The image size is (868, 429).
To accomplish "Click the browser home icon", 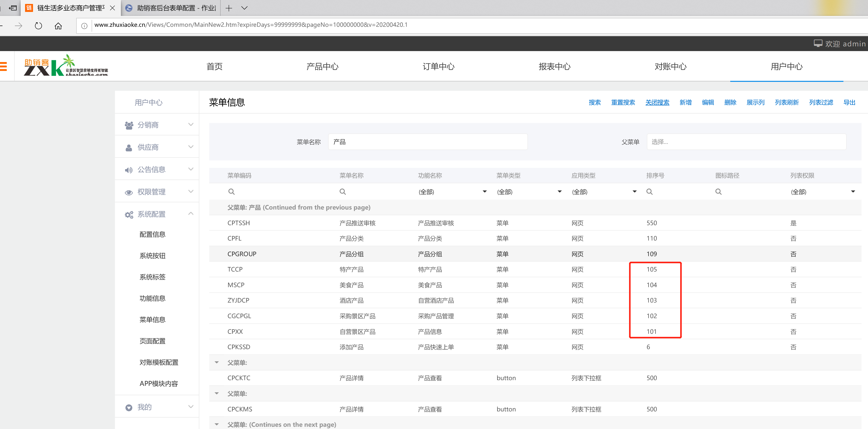I will 58,26.
